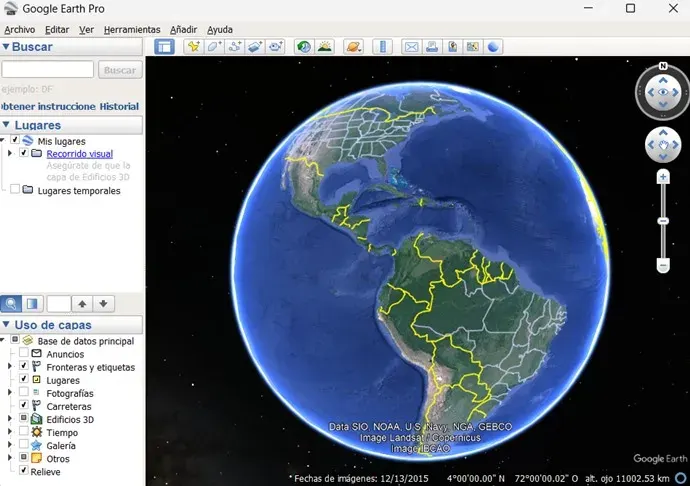Open the Herramientas menu
The width and height of the screenshot is (690, 486).
pyautogui.click(x=132, y=29)
